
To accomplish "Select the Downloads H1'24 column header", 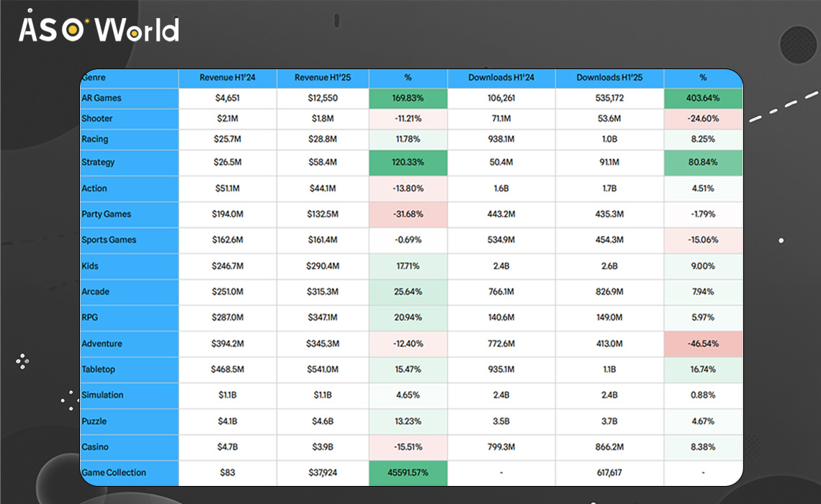I will [501, 78].
